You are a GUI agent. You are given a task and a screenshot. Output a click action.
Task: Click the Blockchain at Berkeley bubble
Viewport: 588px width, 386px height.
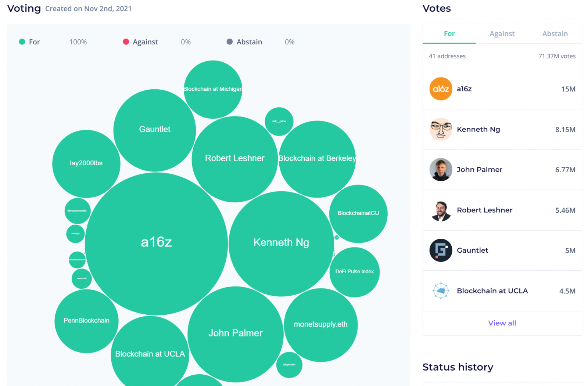(317, 159)
